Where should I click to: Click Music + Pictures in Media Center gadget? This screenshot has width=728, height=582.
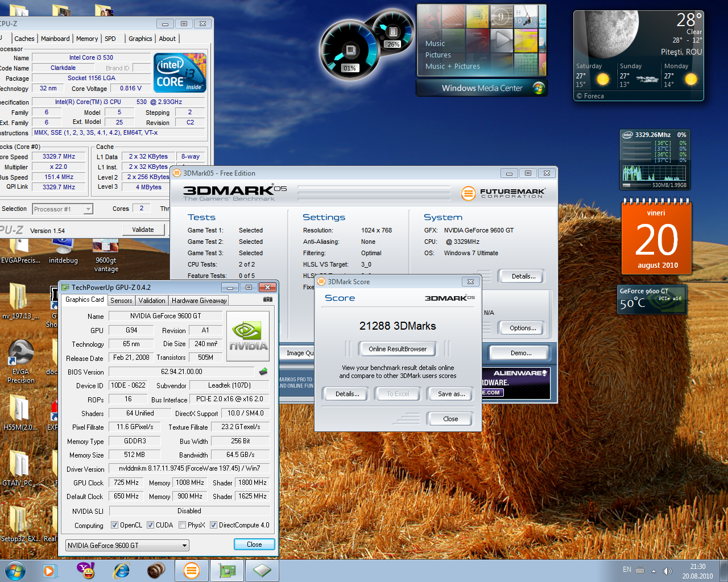coord(453,66)
